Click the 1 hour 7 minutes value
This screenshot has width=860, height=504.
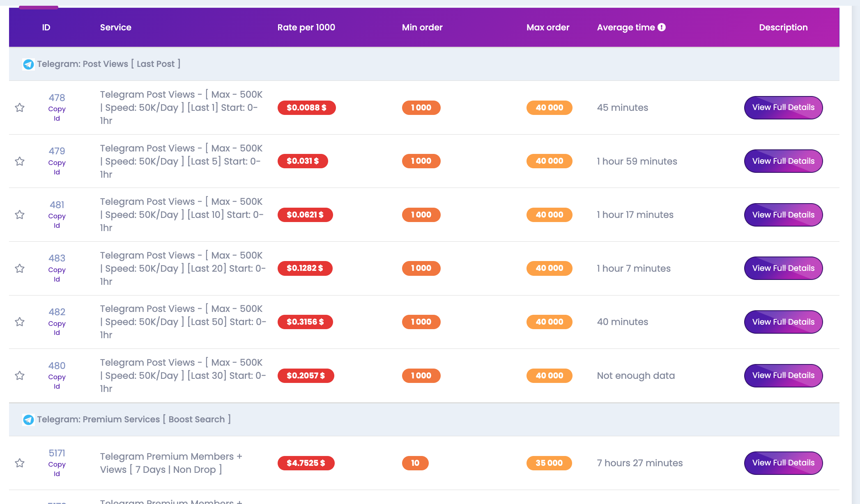[x=634, y=268]
